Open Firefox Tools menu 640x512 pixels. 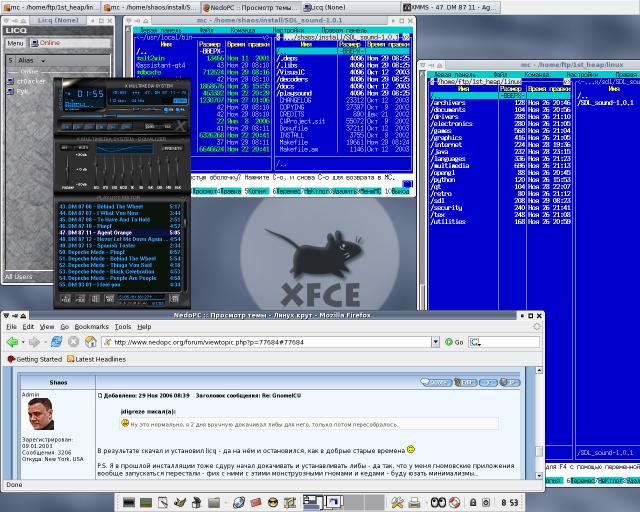point(123,327)
